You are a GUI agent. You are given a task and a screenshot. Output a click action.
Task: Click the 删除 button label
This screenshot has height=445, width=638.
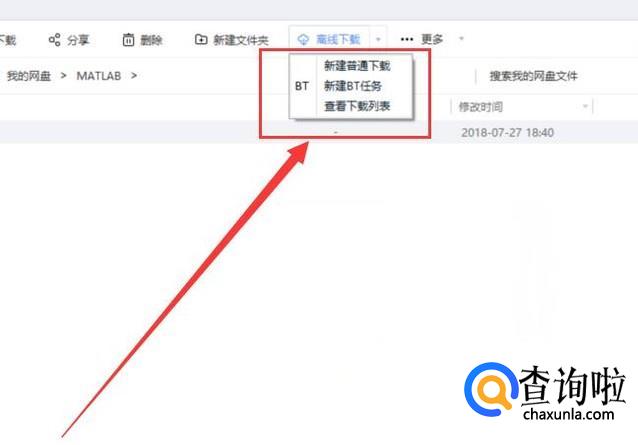tap(151, 40)
